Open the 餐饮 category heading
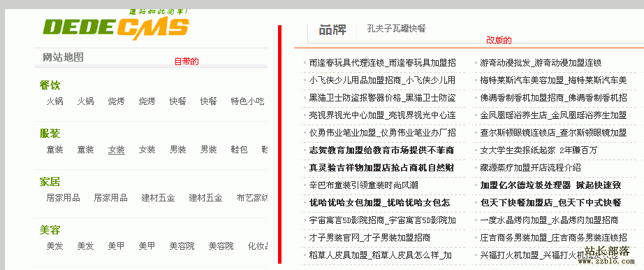644x270 pixels. 50,85
